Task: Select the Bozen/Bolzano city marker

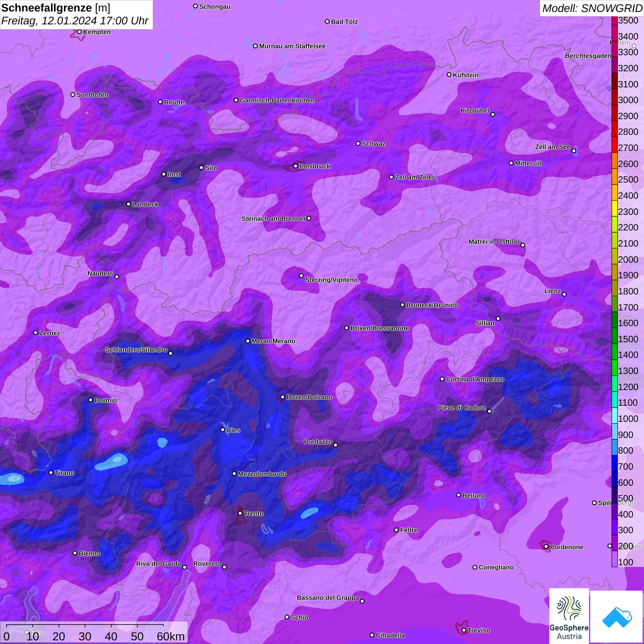Action: (x=283, y=397)
